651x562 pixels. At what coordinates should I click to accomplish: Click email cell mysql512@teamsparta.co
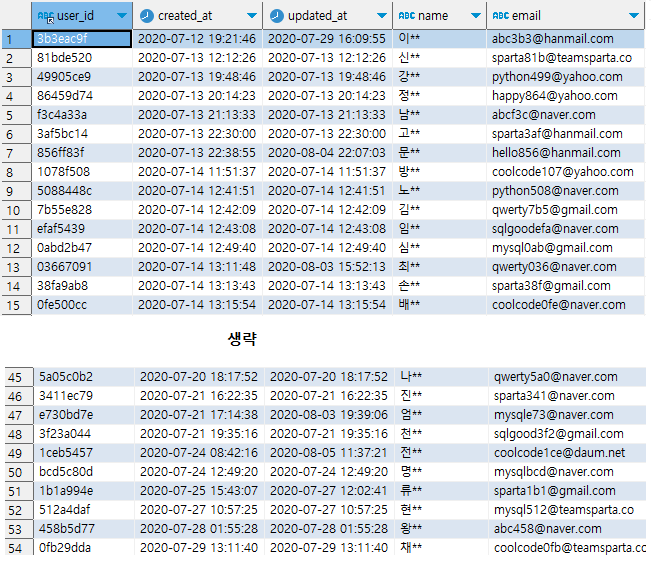point(568,510)
